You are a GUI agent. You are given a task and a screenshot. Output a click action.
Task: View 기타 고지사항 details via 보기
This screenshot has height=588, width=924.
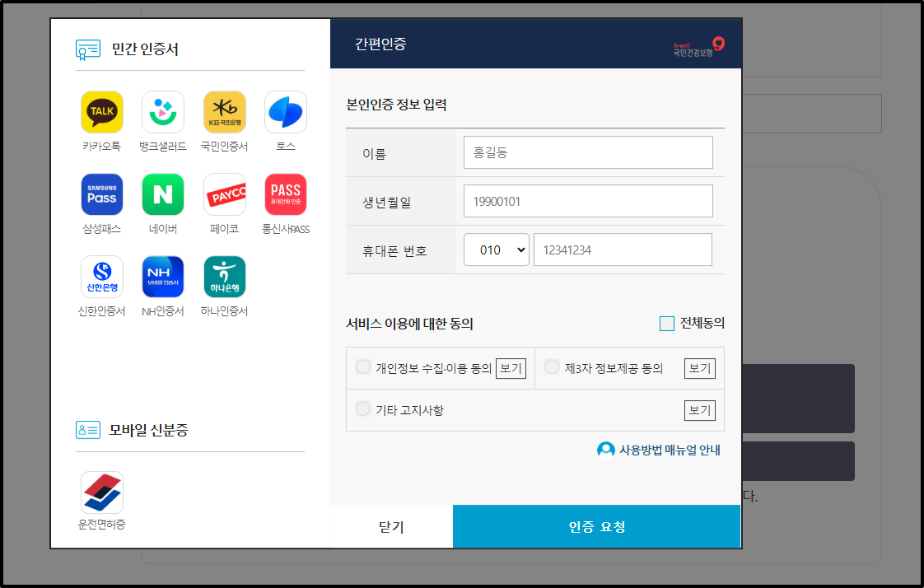tap(699, 410)
